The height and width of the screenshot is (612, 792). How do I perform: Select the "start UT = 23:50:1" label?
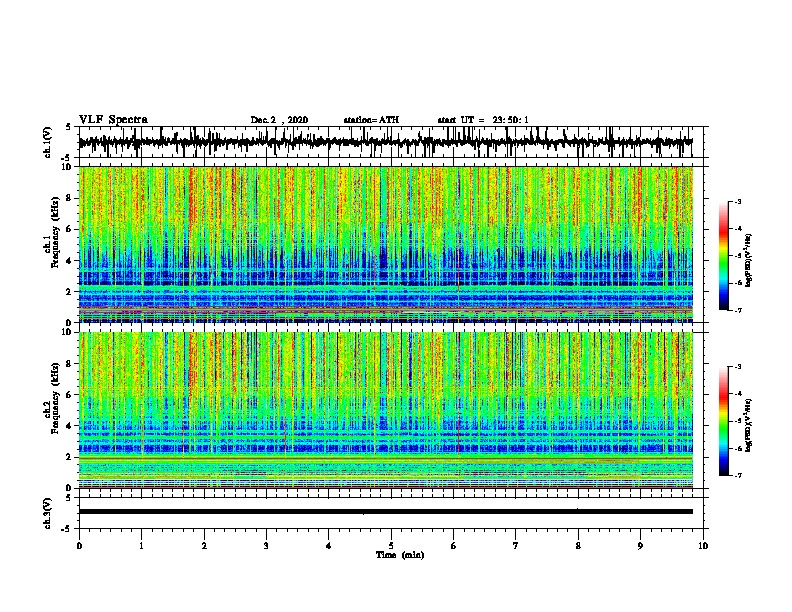(483, 120)
